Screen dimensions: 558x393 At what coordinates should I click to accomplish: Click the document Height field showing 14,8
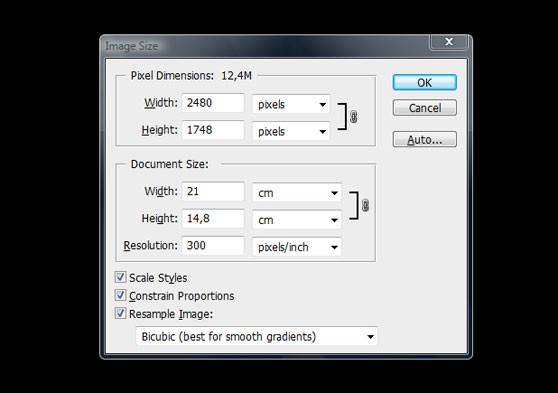(x=213, y=219)
